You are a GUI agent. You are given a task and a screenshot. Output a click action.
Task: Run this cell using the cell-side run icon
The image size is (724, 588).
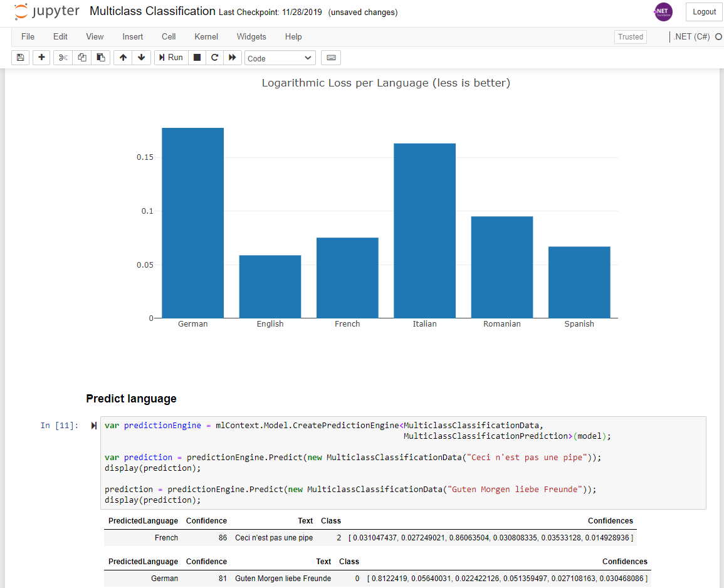(94, 426)
